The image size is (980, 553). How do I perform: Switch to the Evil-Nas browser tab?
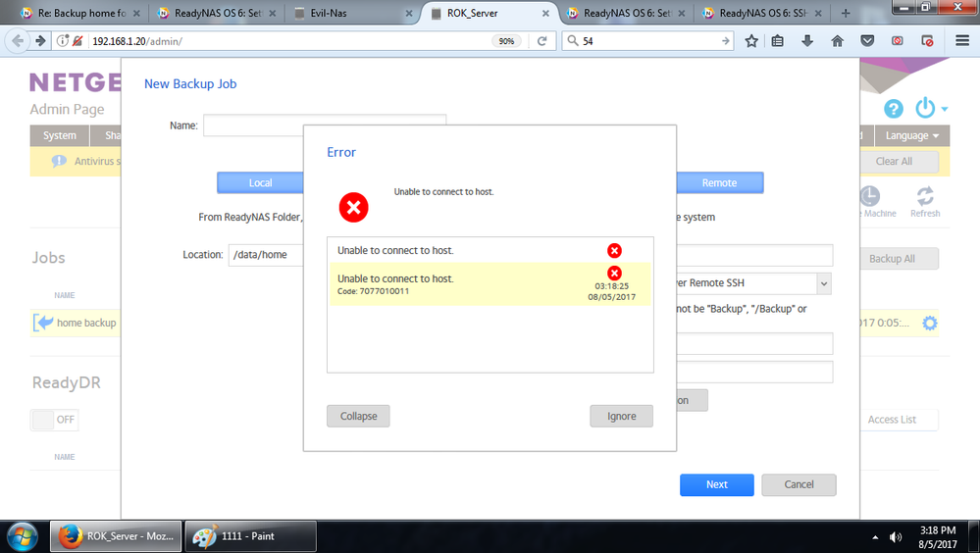pos(350,14)
